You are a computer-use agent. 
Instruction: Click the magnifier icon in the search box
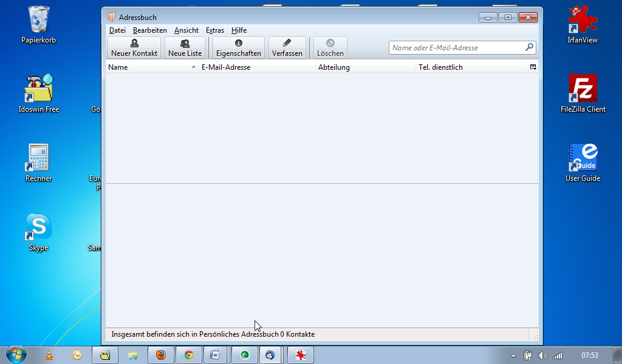(x=529, y=47)
